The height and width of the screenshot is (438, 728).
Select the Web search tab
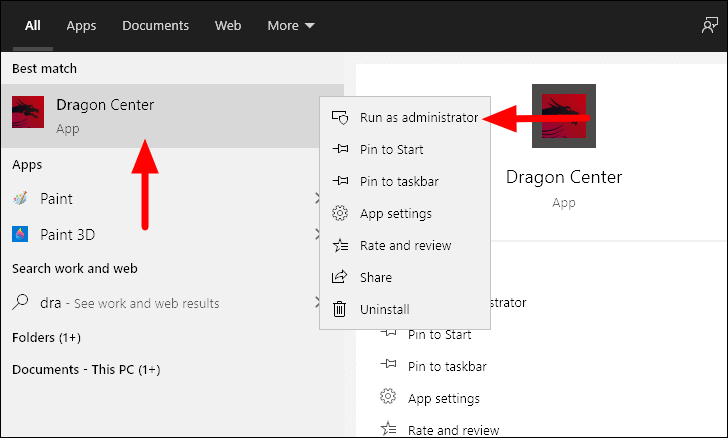click(228, 26)
